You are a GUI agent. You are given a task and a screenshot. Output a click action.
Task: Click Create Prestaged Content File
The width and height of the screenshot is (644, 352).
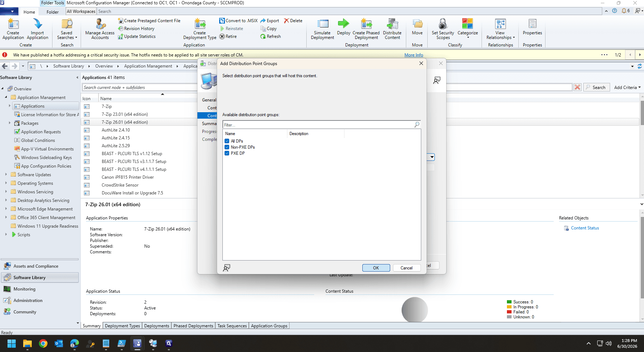pyautogui.click(x=149, y=21)
